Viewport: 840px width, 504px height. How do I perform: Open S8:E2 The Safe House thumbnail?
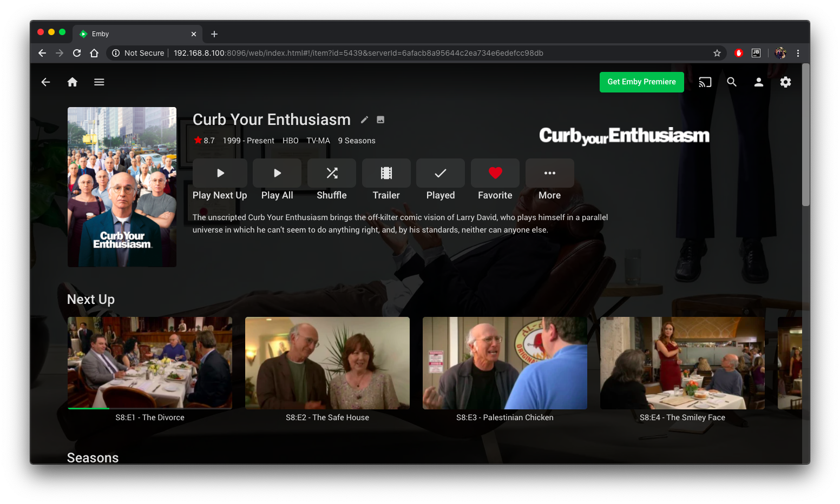click(x=327, y=363)
